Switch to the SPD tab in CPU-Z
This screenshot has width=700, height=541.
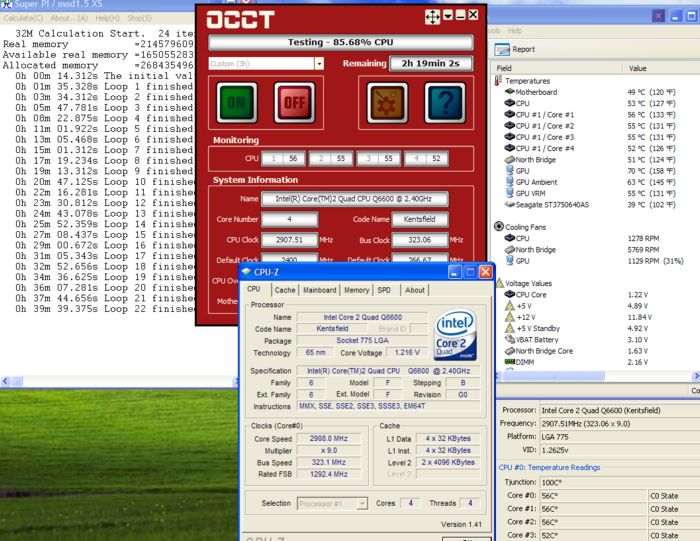[x=384, y=290]
